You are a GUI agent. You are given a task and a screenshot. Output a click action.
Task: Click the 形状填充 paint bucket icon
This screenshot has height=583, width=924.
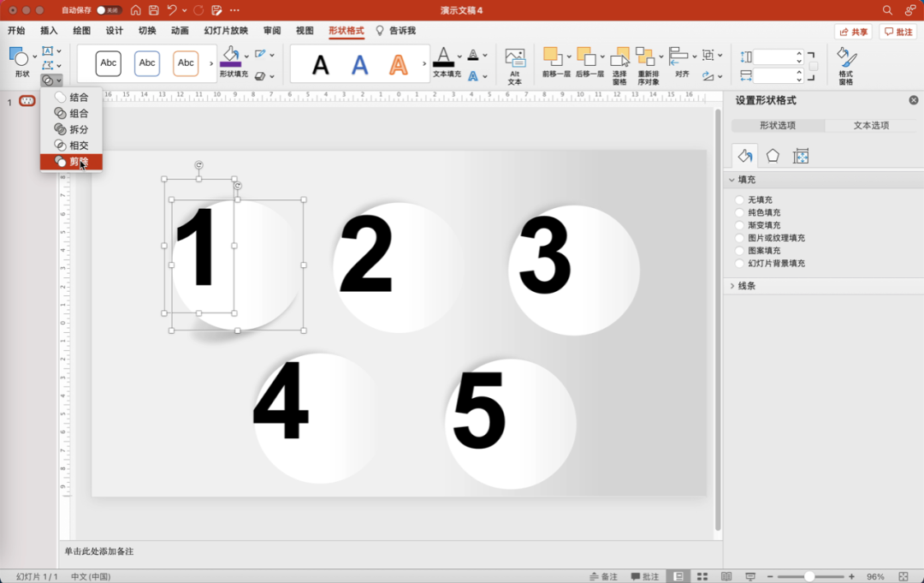coord(230,57)
